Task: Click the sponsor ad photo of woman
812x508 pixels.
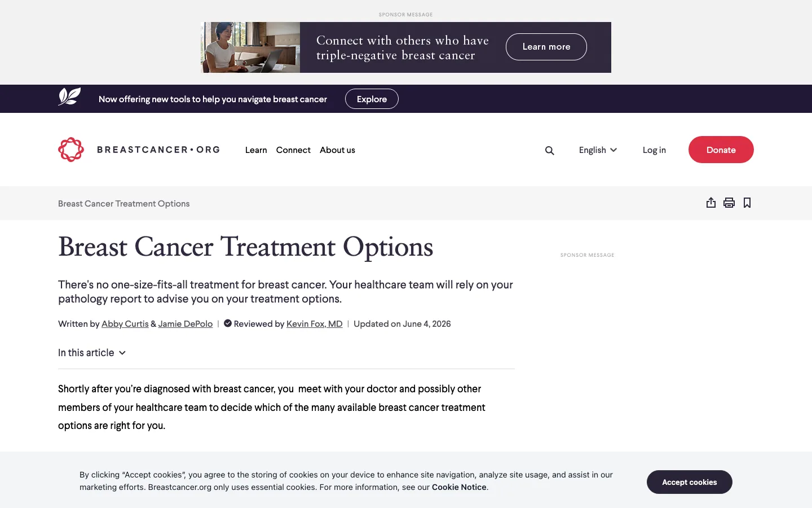Action: click(250, 47)
